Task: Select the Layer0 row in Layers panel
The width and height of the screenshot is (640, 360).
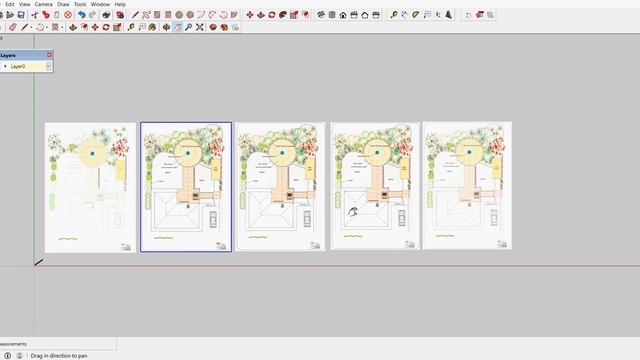Action: [26, 66]
